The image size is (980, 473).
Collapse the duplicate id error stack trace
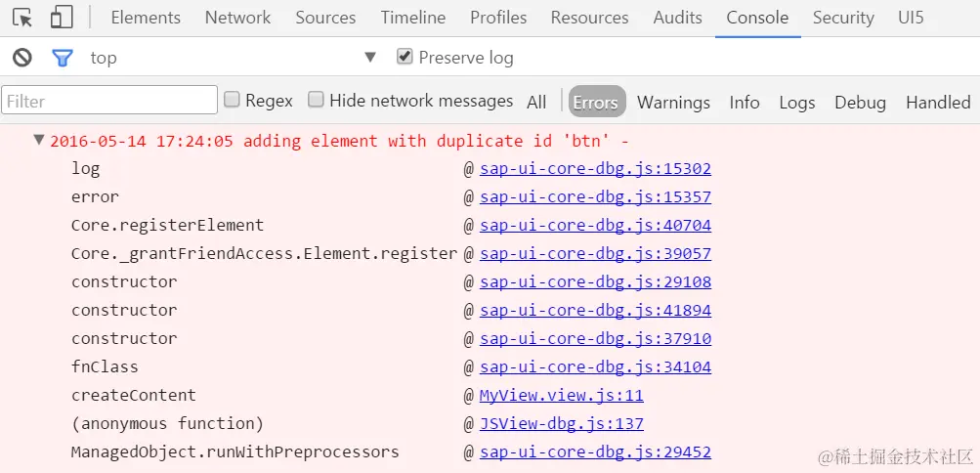tap(38, 140)
